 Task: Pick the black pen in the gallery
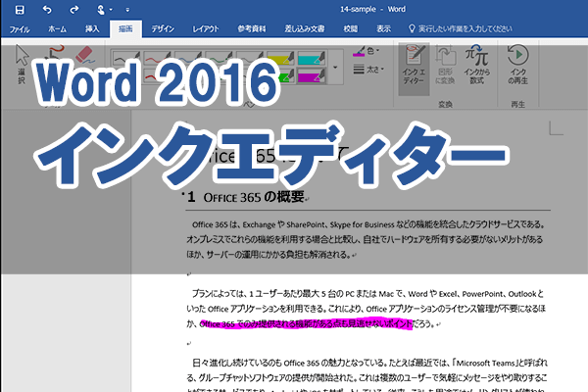point(126,58)
